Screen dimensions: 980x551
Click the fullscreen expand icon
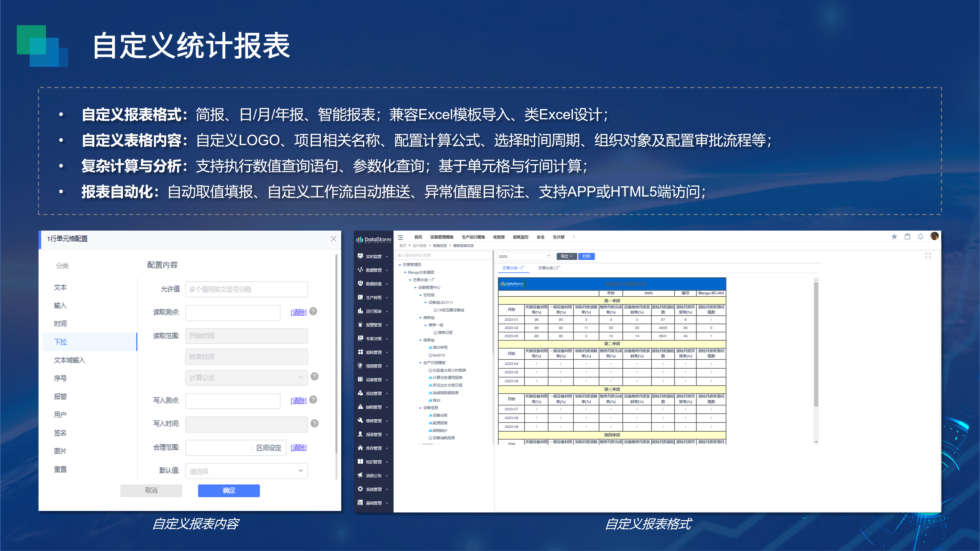(x=928, y=256)
